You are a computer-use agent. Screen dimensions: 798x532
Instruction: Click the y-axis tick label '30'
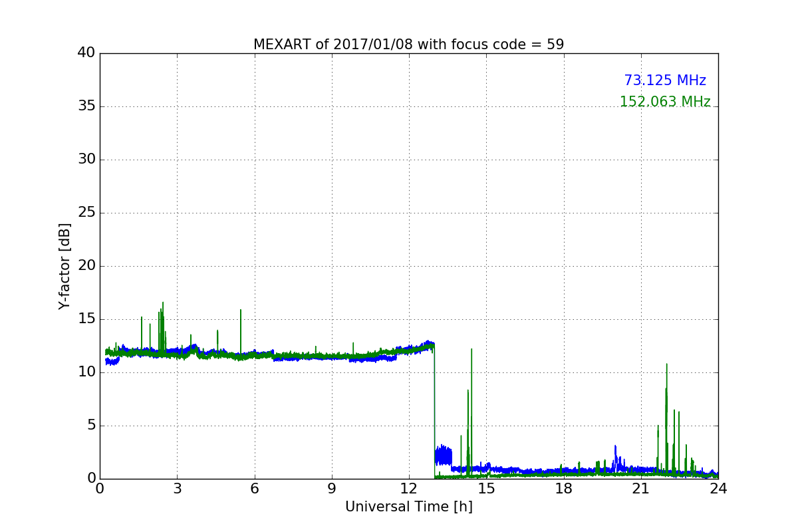click(86, 160)
